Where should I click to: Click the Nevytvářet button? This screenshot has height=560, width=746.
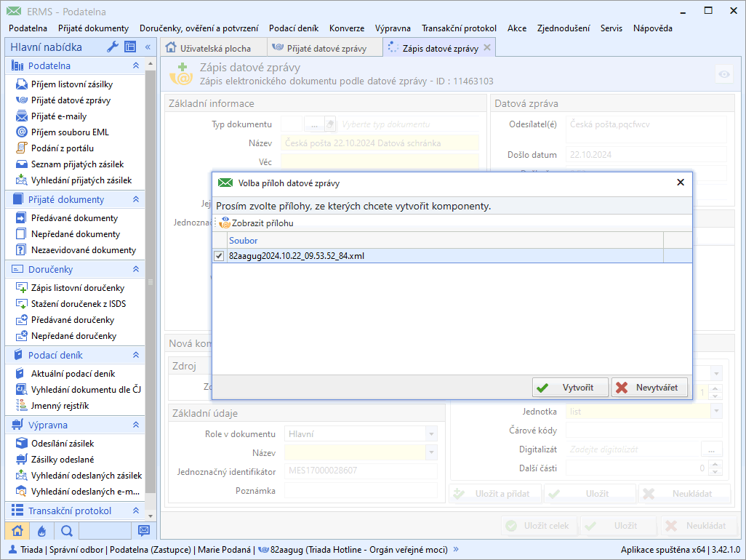[649, 388]
